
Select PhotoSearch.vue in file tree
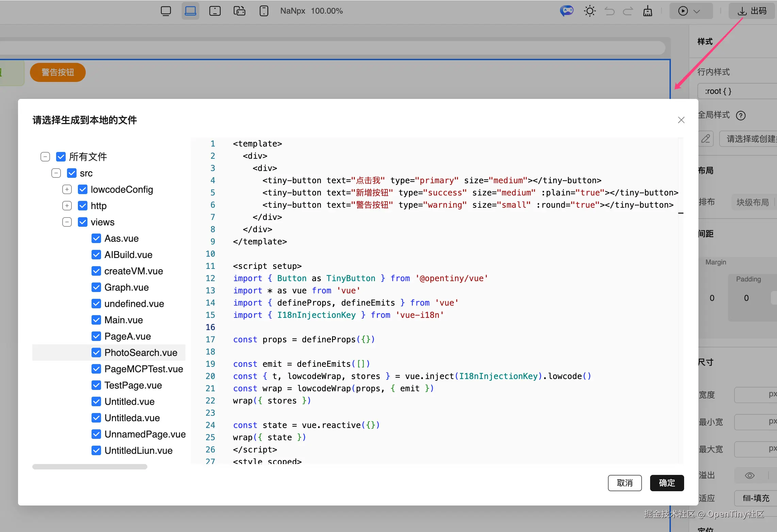[x=140, y=353]
